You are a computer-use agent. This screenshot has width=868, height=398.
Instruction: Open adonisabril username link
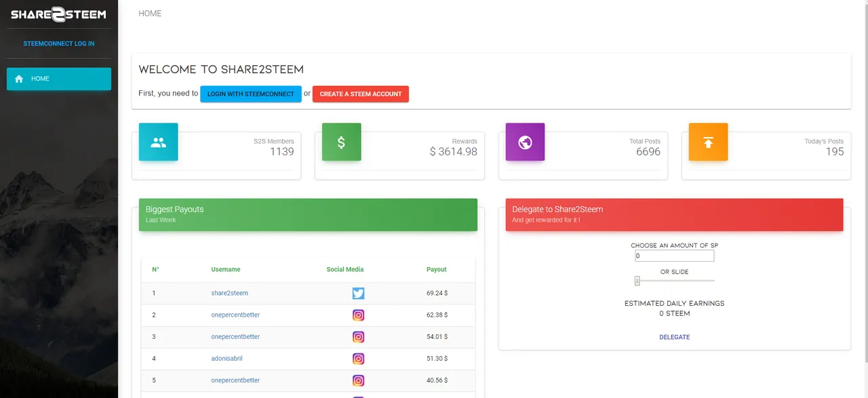pyautogui.click(x=228, y=359)
